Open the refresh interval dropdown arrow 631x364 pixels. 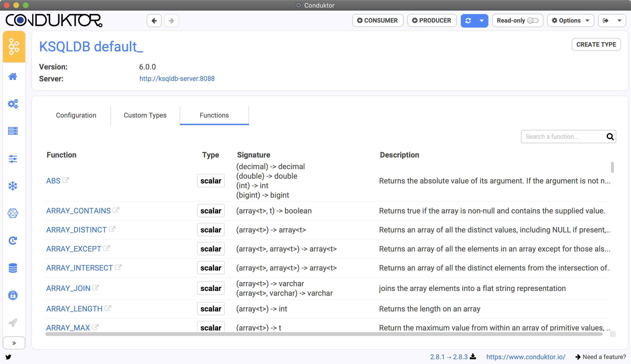coord(482,20)
